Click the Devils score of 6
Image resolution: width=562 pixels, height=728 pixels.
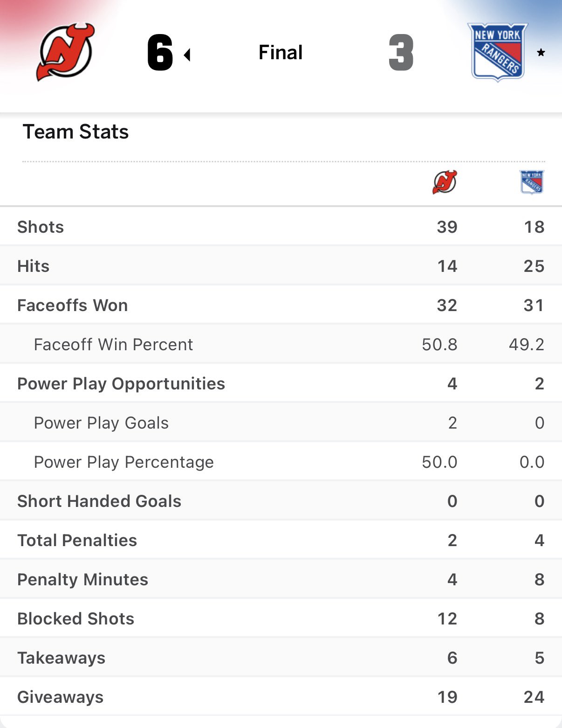pos(160,53)
